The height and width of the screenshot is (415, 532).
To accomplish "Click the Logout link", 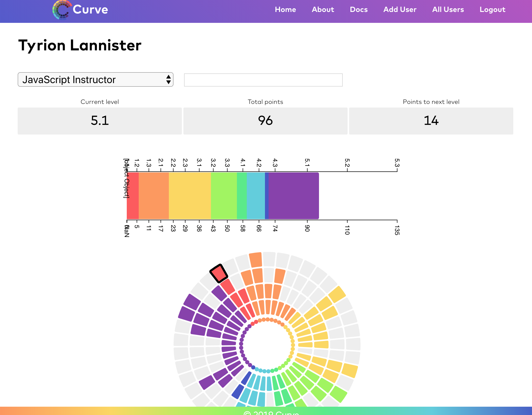I will click(492, 10).
